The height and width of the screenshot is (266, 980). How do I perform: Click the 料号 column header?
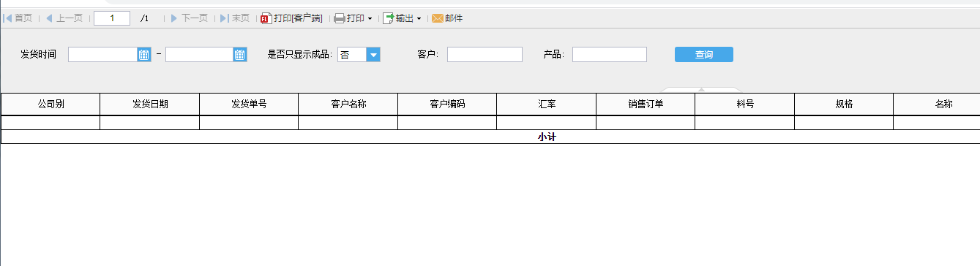tap(745, 104)
